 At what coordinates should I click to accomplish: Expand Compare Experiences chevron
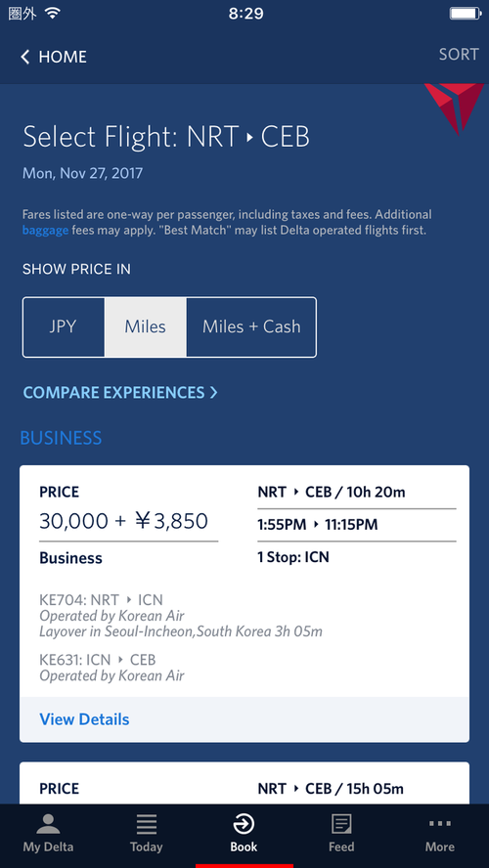coord(214,393)
